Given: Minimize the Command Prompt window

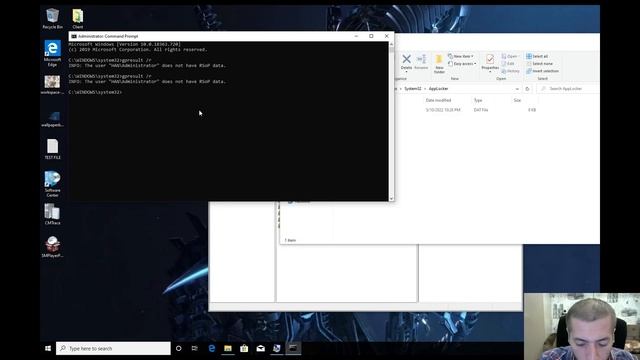Looking at the screenshot, I should [x=356, y=36].
